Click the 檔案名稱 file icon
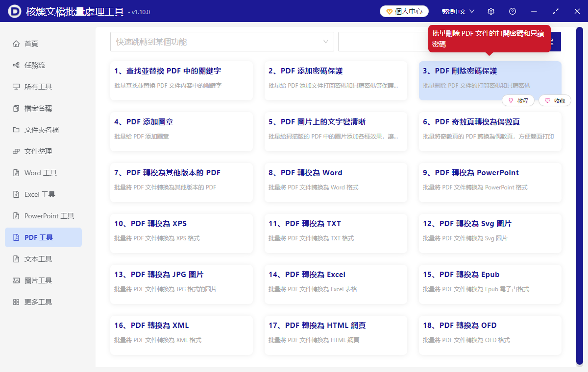Image resolution: width=588 pixels, height=372 pixels. click(x=16, y=108)
